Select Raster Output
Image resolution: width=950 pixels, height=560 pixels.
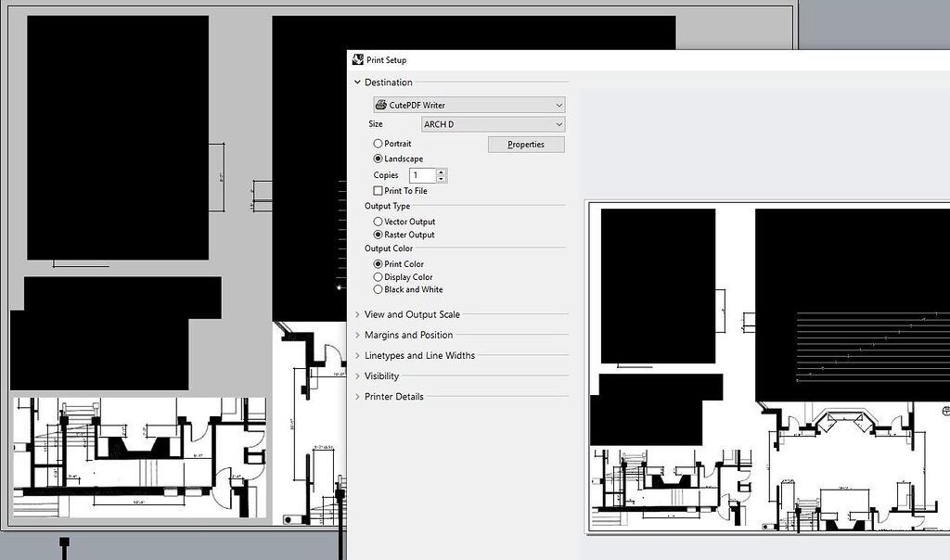[x=378, y=235]
